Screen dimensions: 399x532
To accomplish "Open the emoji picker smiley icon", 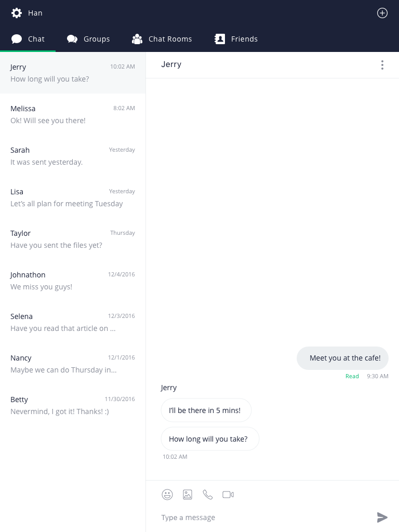I will 167,495.
